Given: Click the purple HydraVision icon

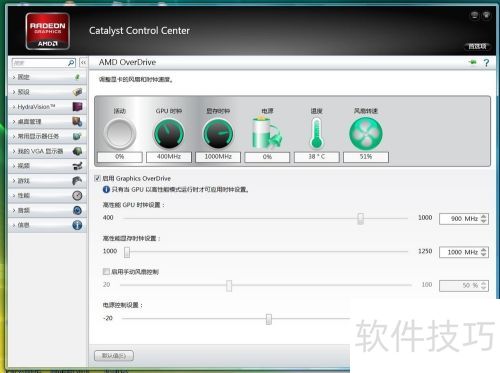Looking at the screenshot, I should [77, 107].
